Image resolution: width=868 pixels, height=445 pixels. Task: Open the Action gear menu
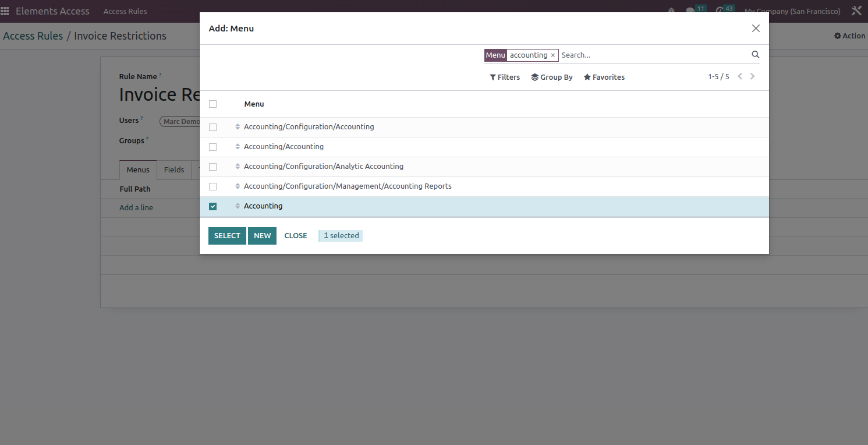click(x=849, y=36)
